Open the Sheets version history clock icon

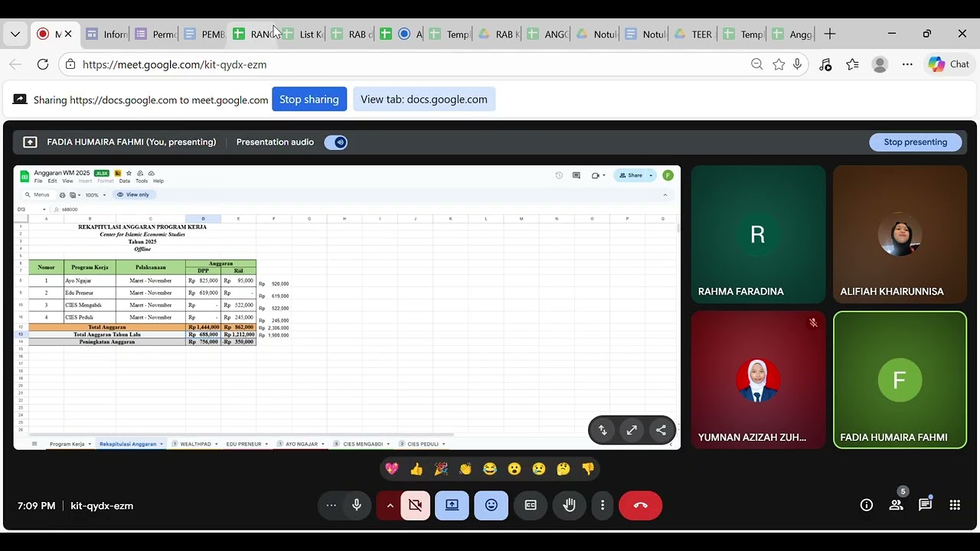(x=559, y=175)
